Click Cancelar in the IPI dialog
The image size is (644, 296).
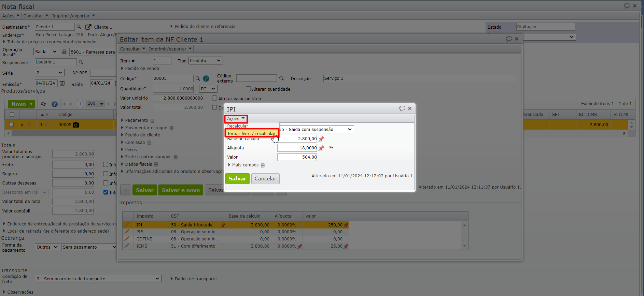coord(265,179)
